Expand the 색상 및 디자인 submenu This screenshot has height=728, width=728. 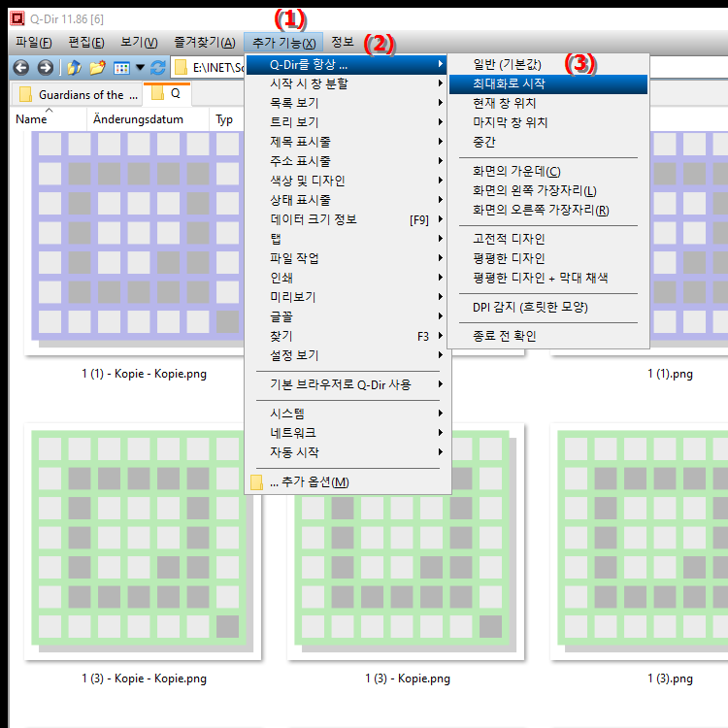[x=347, y=181]
